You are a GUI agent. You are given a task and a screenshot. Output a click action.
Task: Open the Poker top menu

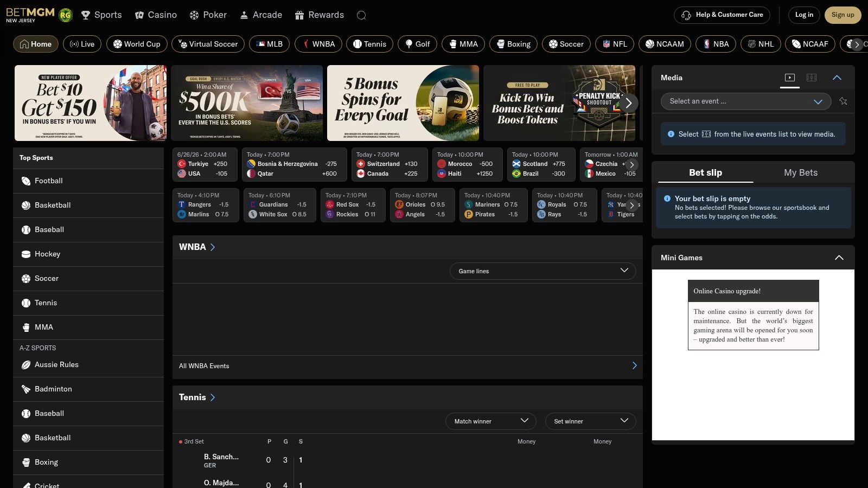click(208, 15)
